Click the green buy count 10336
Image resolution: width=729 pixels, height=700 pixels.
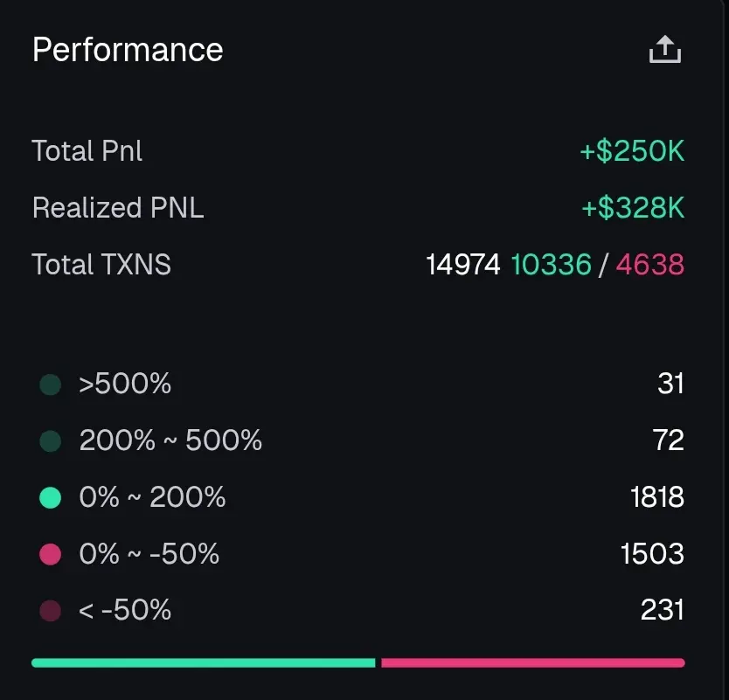click(x=551, y=264)
